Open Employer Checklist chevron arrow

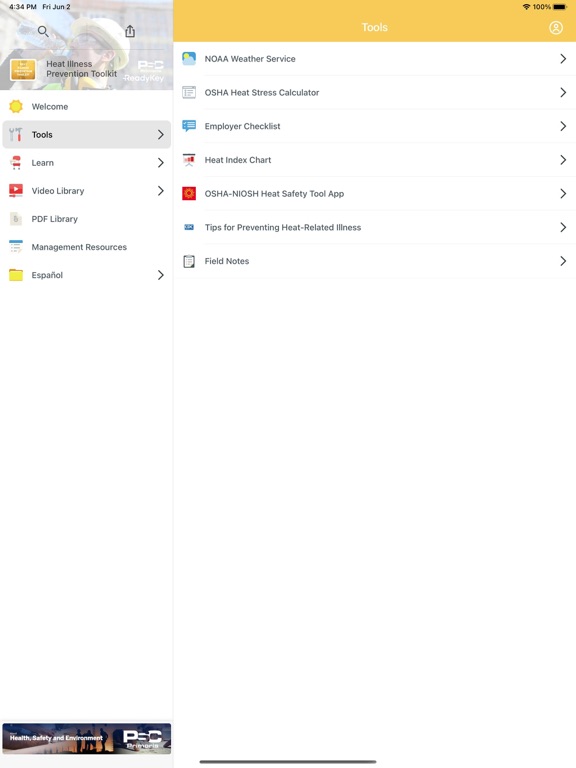563,126
